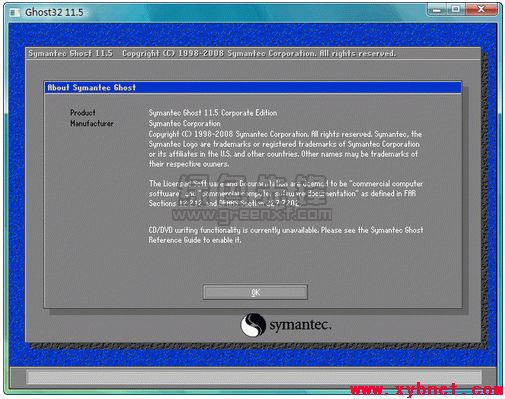Click the Symantec logo icon
The width and height of the screenshot is (505, 399).
click(253, 325)
